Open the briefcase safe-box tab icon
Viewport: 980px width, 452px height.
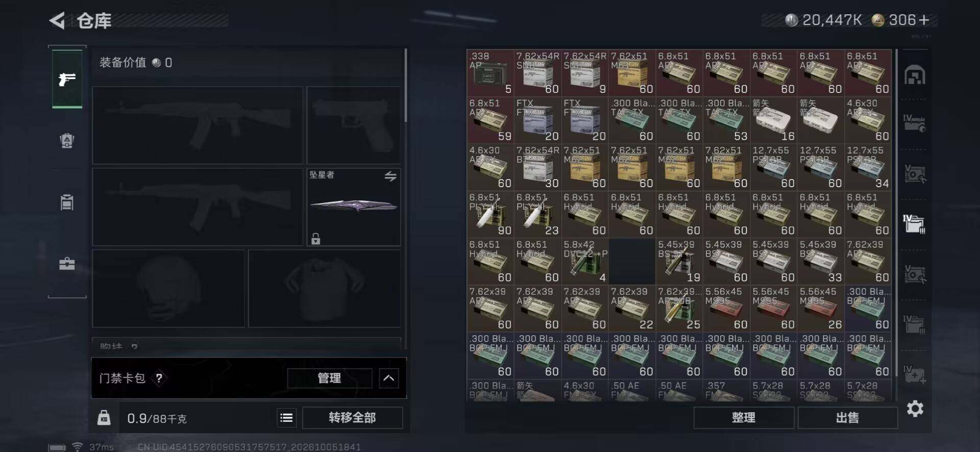click(67, 264)
